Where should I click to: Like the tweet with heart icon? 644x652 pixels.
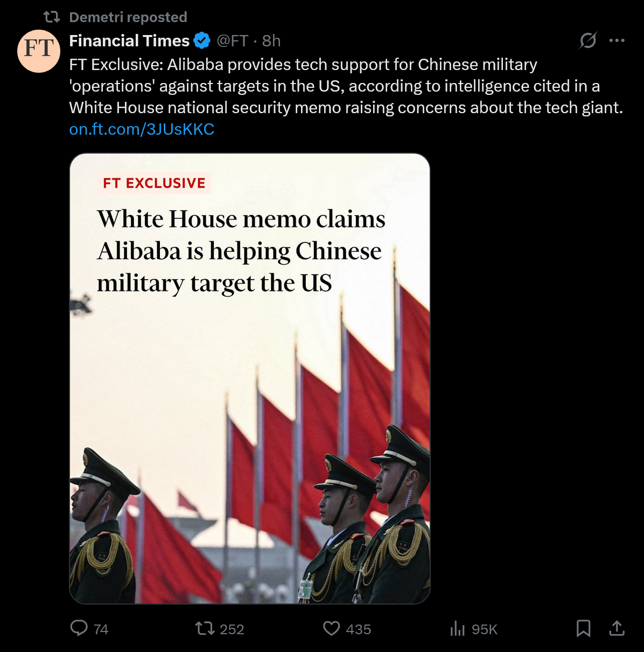pyautogui.click(x=331, y=628)
